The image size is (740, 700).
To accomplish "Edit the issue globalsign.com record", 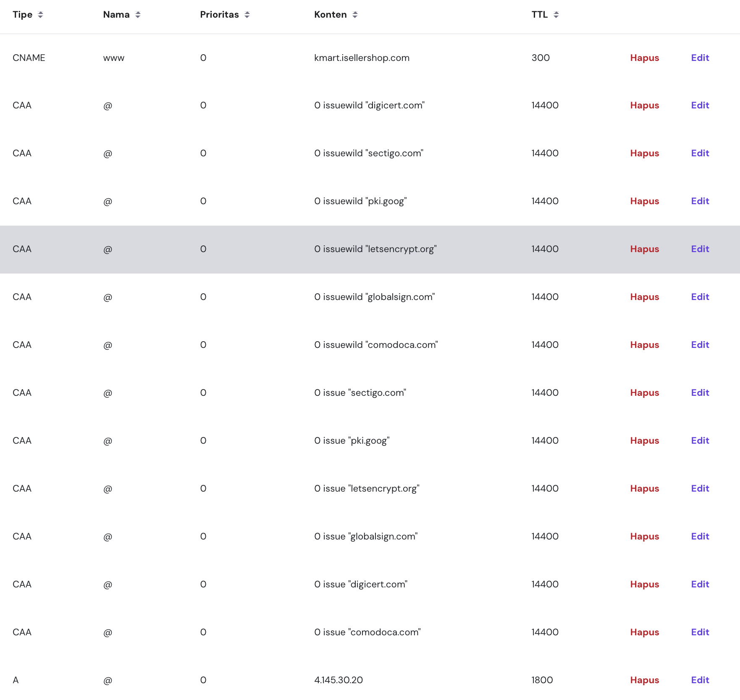I will click(x=700, y=537).
